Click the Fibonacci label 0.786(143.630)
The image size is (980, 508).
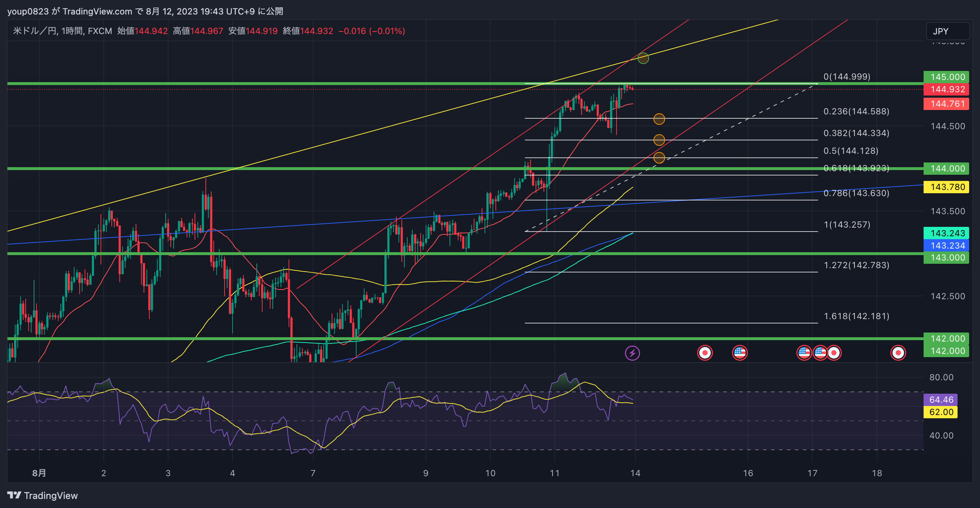[x=856, y=193]
